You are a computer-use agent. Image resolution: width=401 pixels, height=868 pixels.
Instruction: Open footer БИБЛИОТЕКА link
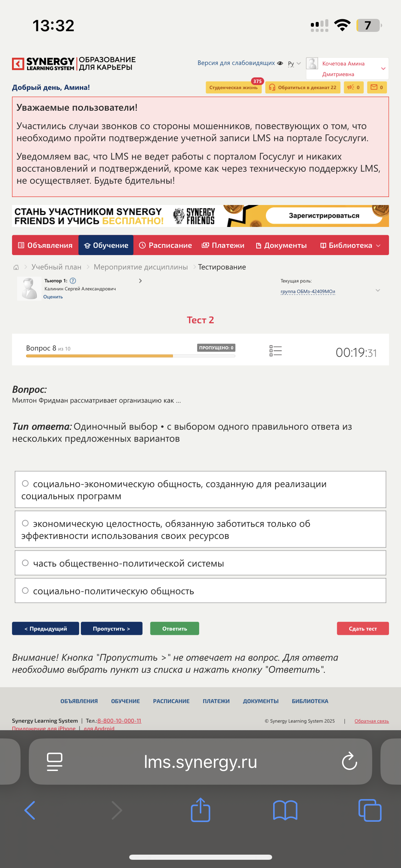pyautogui.click(x=310, y=701)
